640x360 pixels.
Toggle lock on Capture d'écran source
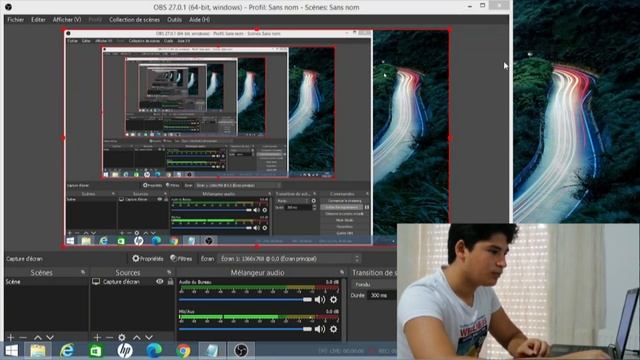coord(170,282)
